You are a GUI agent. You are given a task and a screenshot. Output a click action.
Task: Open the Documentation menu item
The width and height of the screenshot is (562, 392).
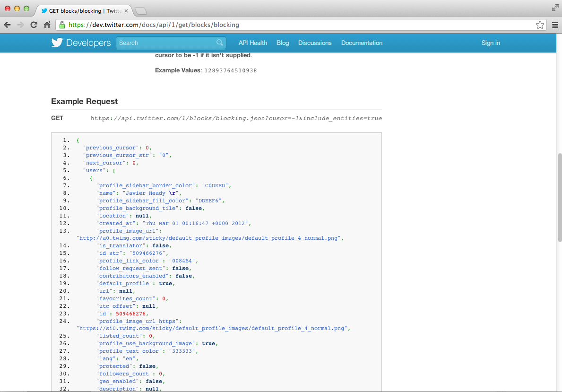[x=362, y=43]
